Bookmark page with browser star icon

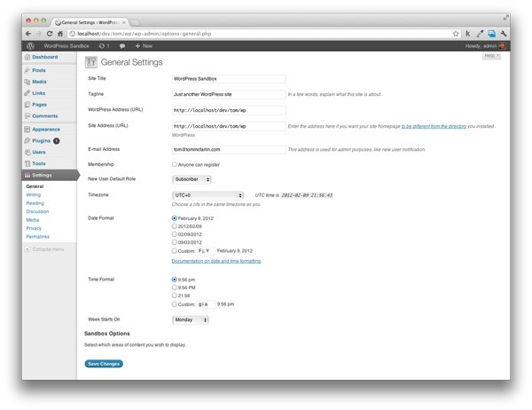click(x=455, y=33)
